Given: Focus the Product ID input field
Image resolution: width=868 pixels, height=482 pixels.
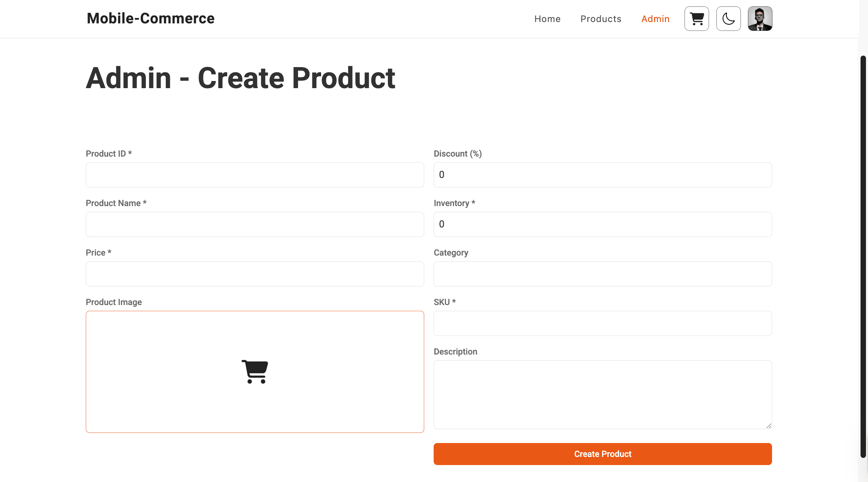Looking at the screenshot, I should [255, 175].
